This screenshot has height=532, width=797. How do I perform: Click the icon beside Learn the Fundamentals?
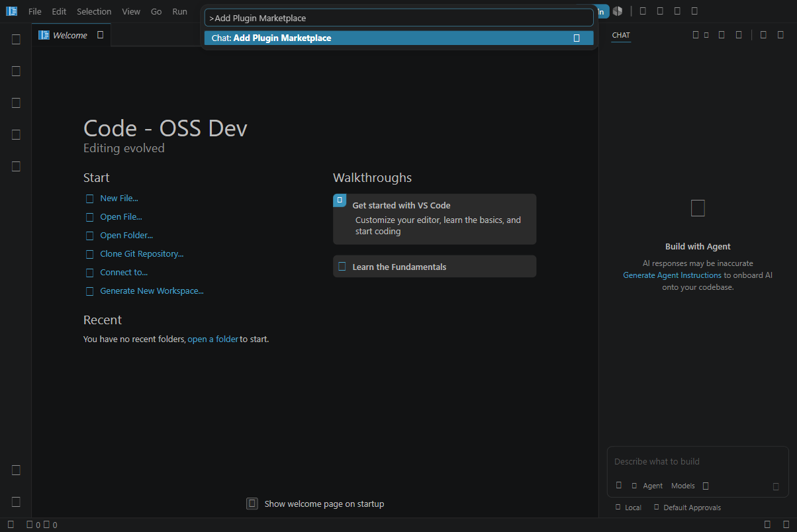tap(342, 267)
